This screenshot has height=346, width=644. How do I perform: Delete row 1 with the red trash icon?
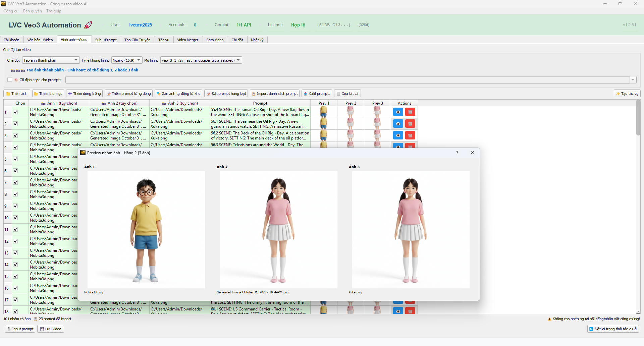pos(410,112)
